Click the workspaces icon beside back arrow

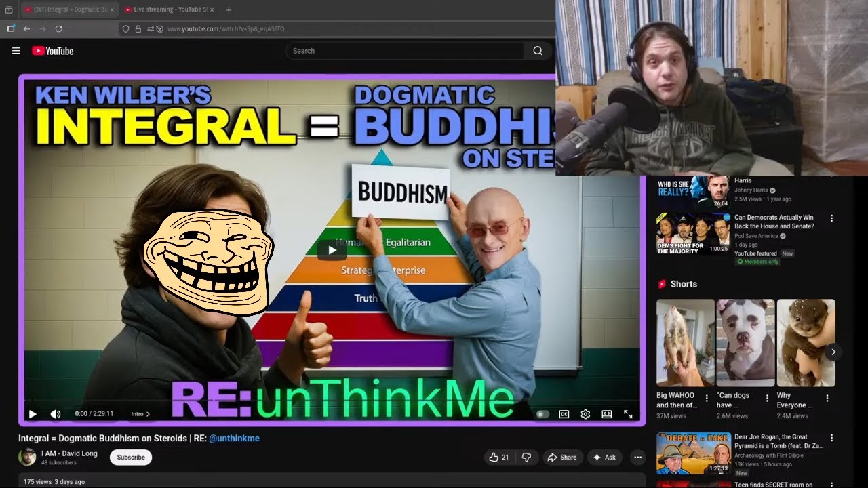(x=11, y=29)
